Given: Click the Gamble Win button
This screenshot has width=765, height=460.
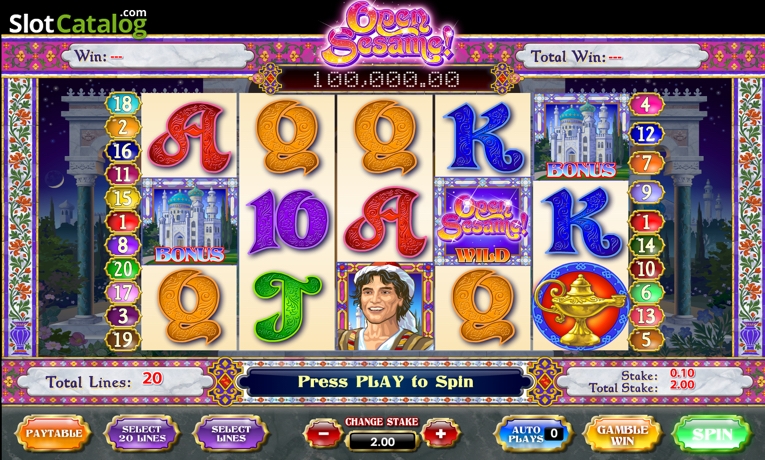Looking at the screenshot, I should [x=622, y=433].
